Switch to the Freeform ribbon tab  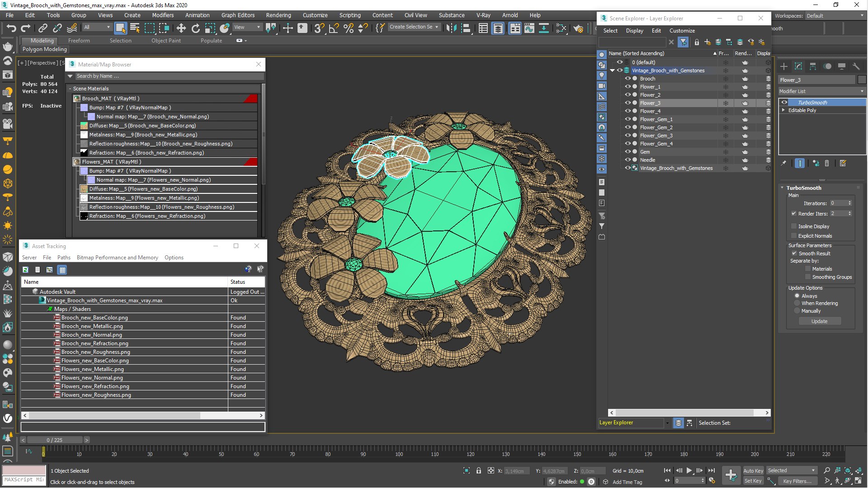[x=79, y=40]
